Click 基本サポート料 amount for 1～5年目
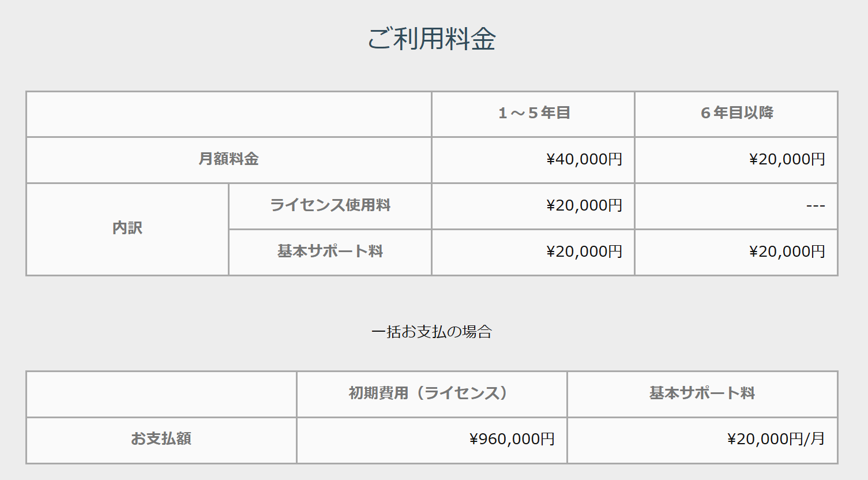Screen dimensions: 868x480 584,252
